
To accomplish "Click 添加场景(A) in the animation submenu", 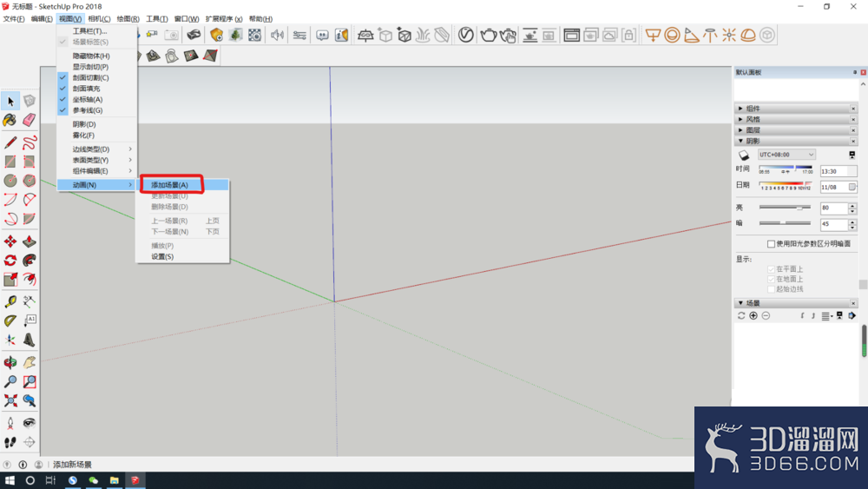I will pos(182,185).
